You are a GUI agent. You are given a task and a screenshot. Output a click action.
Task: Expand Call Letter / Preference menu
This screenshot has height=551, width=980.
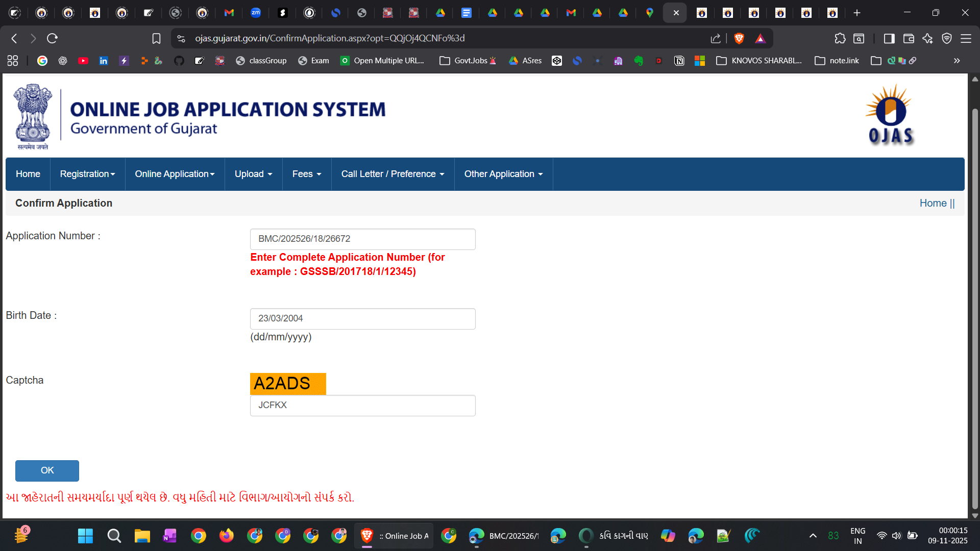[393, 174]
